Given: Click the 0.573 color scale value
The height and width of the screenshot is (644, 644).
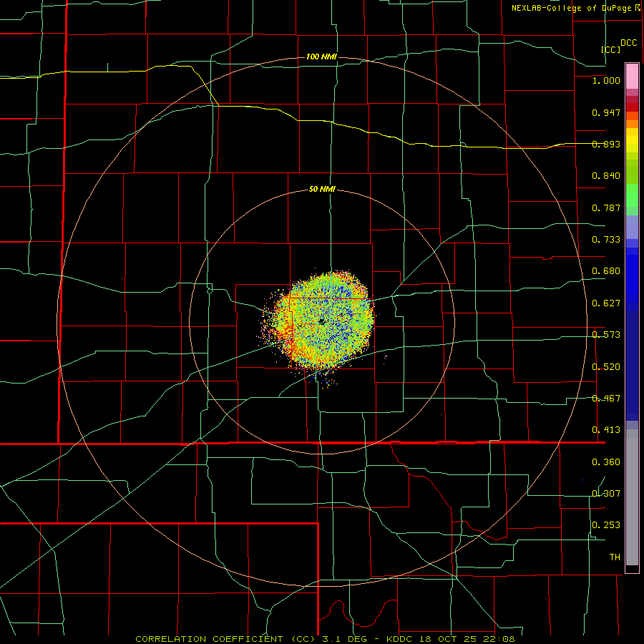Looking at the screenshot, I should pyautogui.click(x=606, y=335).
